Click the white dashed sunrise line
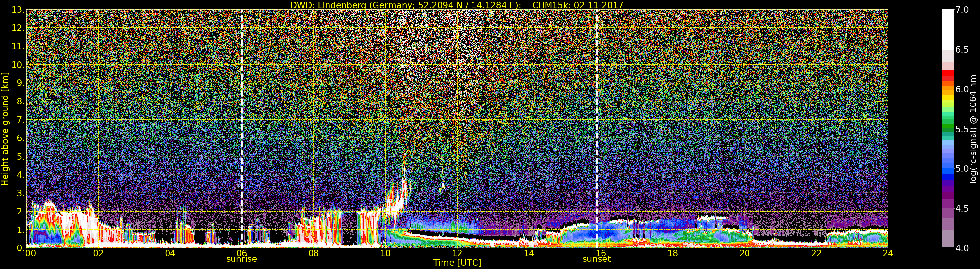 tap(242, 114)
